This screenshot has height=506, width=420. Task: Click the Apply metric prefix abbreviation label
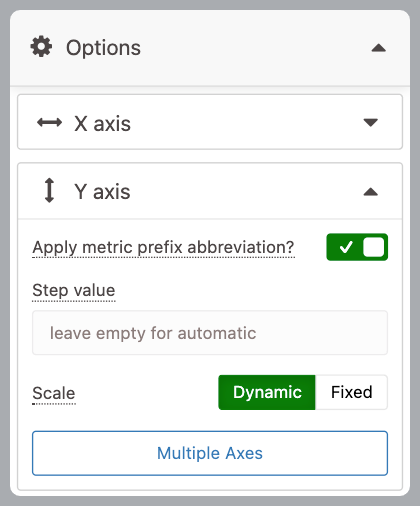tap(163, 248)
